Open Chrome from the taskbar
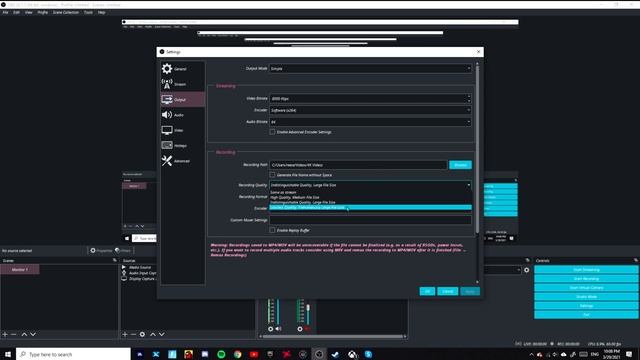The image size is (640, 360). [x=238, y=354]
